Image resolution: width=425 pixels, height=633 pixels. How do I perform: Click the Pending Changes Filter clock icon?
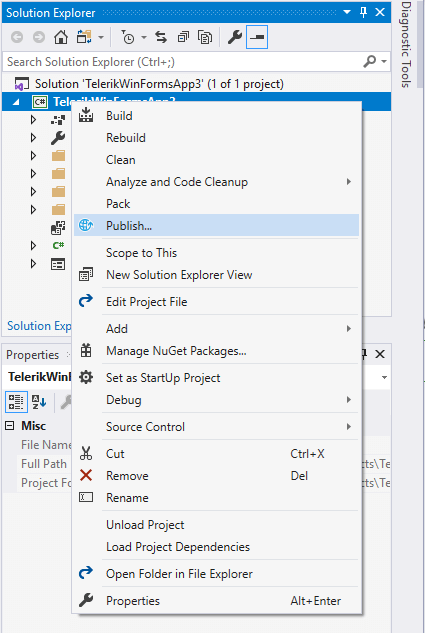128,38
